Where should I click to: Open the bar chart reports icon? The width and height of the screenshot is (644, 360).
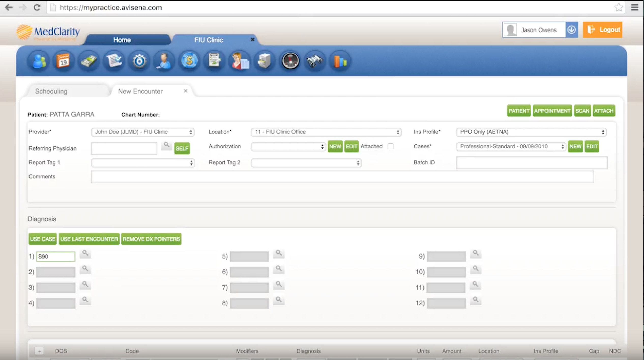click(x=340, y=61)
